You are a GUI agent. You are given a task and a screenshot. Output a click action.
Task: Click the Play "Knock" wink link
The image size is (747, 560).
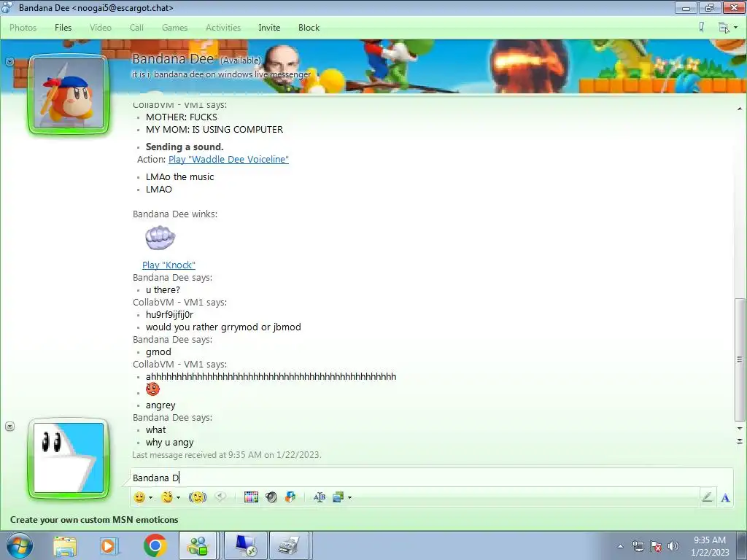169,265
